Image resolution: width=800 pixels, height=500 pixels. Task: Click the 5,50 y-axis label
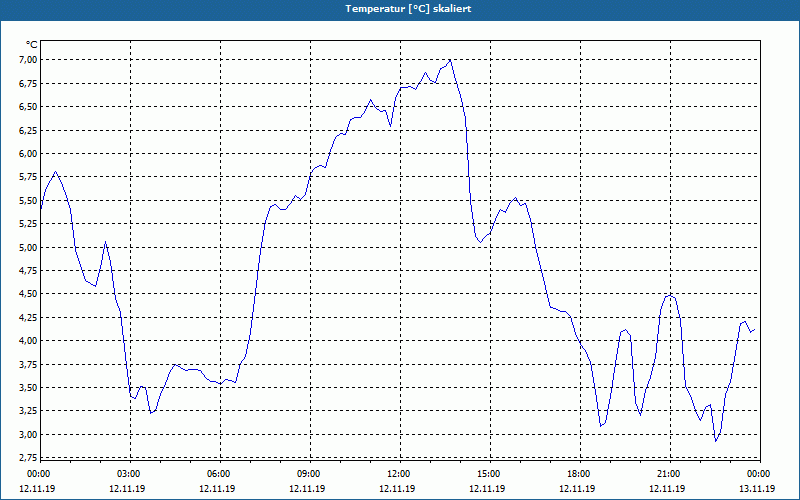(x=29, y=201)
